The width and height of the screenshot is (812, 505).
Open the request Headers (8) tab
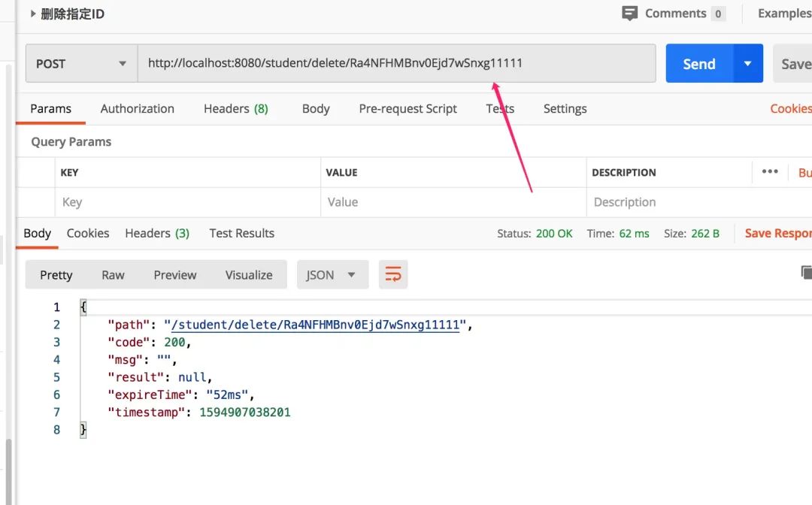tap(235, 109)
